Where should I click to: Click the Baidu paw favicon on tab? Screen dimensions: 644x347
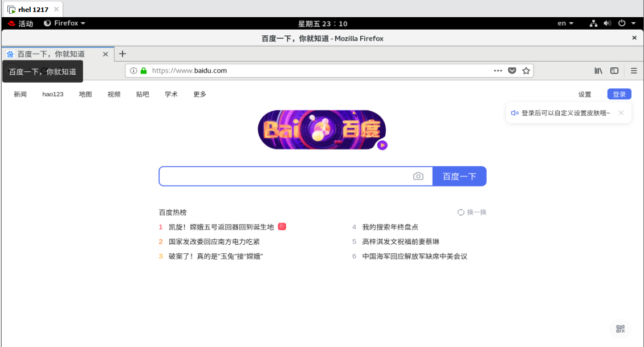tap(10, 54)
